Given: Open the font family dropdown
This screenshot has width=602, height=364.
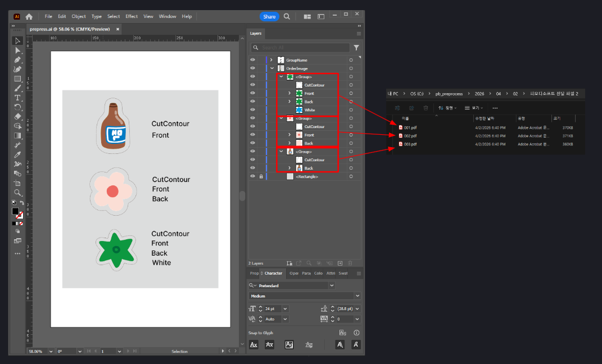Looking at the screenshot, I should pos(332,285).
